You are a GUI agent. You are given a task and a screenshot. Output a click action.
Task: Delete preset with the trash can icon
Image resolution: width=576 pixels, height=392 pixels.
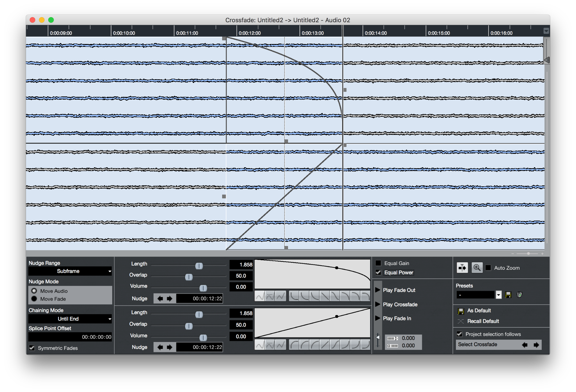pos(519,294)
